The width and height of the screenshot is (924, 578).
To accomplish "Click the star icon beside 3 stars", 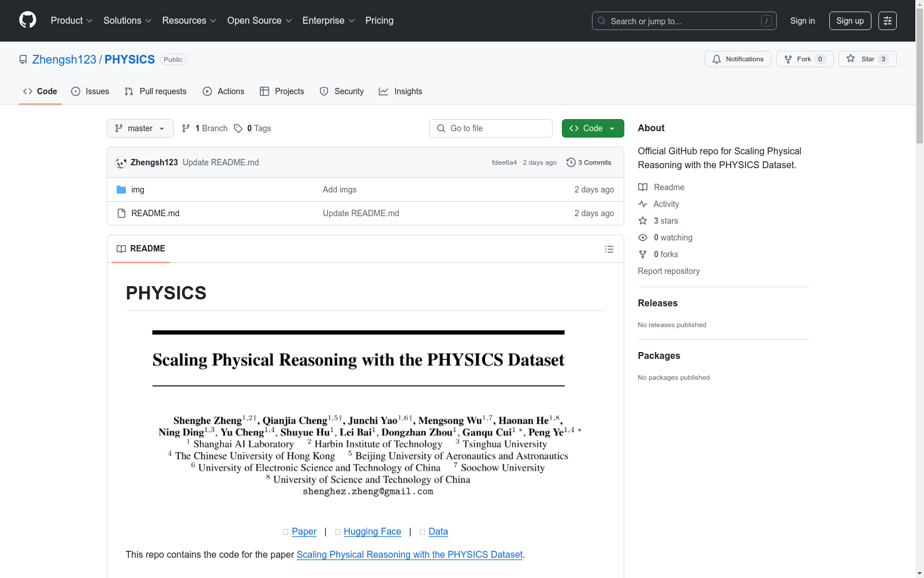I will [x=643, y=221].
